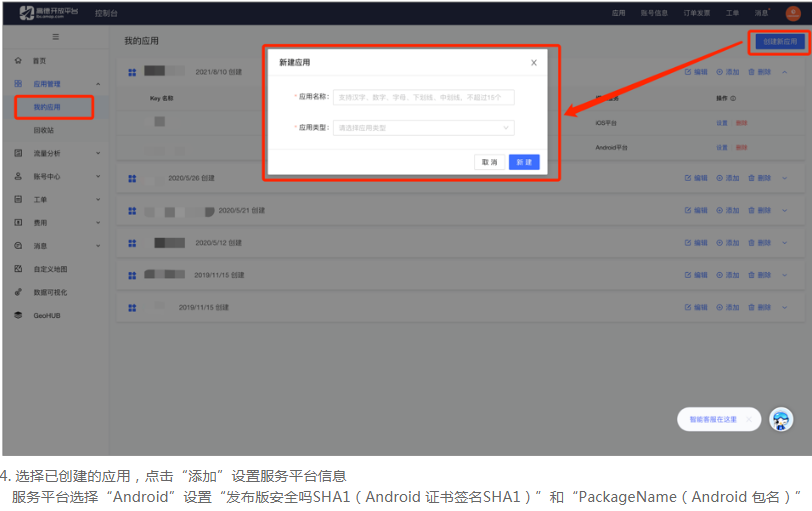The image size is (812, 511).
Task: Click grid icon of the 2020/5/26 app
Action: pyautogui.click(x=132, y=179)
